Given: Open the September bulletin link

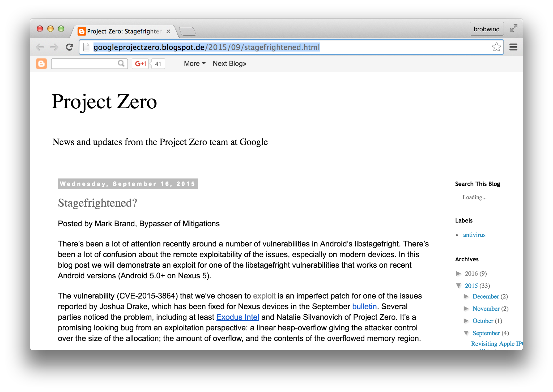Looking at the screenshot, I should pos(364,306).
